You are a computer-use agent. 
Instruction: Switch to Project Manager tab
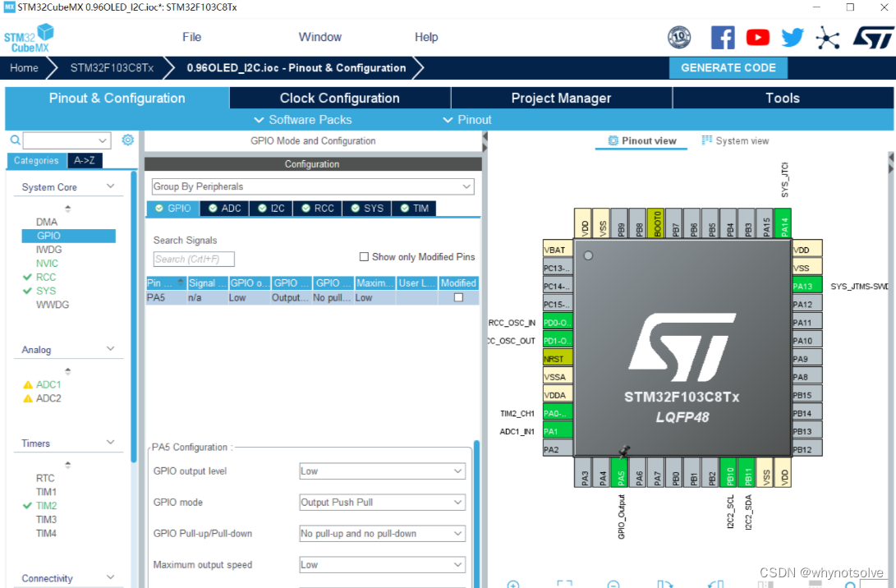[x=561, y=98]
